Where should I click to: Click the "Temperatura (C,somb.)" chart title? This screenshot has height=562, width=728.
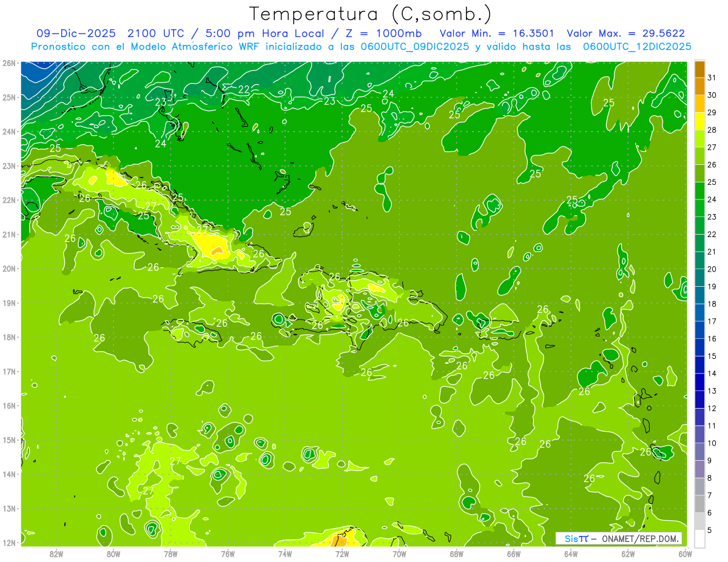[370, 14]
